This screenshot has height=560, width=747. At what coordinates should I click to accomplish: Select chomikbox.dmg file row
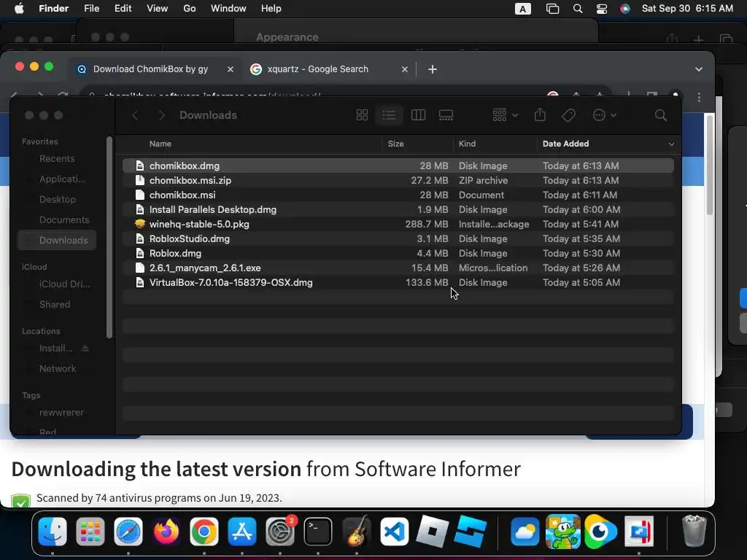coord(398,166)
